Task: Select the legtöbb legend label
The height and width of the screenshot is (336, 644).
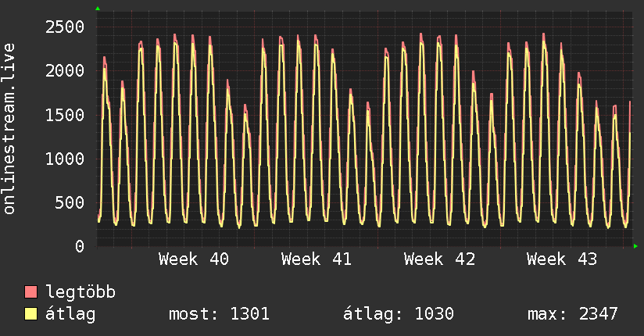Action: pyautogui.click(x=80, y=292)
